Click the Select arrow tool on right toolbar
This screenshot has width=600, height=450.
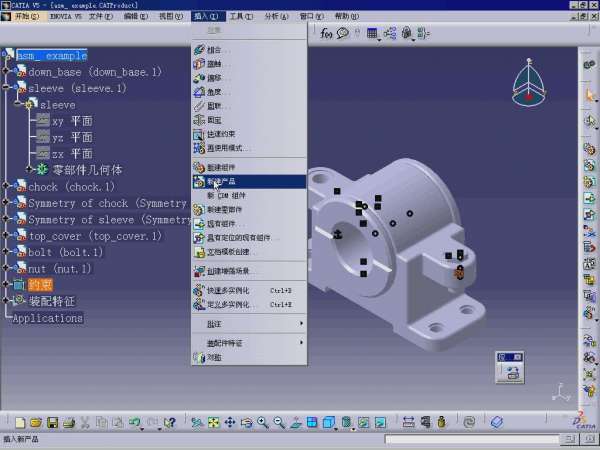[590, 95]
